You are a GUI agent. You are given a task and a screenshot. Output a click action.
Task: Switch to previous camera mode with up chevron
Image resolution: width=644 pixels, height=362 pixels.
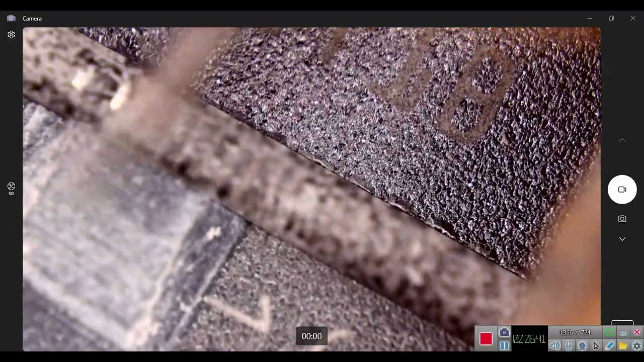tap(622, 140)
